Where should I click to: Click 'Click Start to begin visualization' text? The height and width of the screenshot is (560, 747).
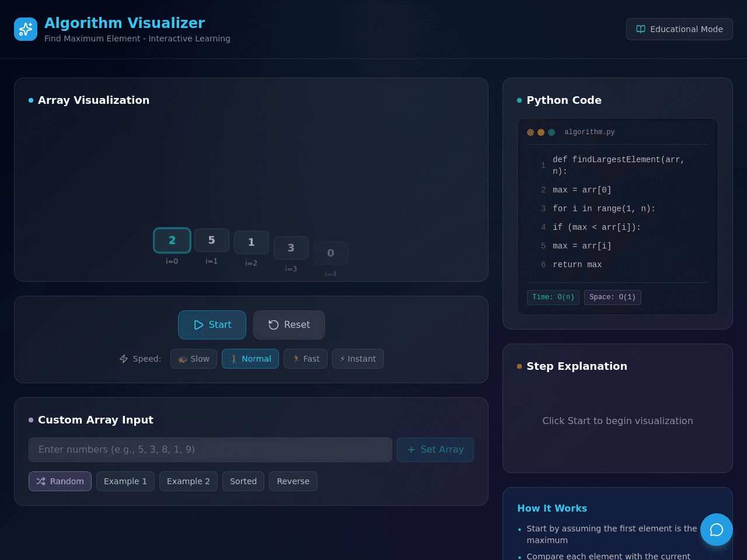click(x=617, y=421)
